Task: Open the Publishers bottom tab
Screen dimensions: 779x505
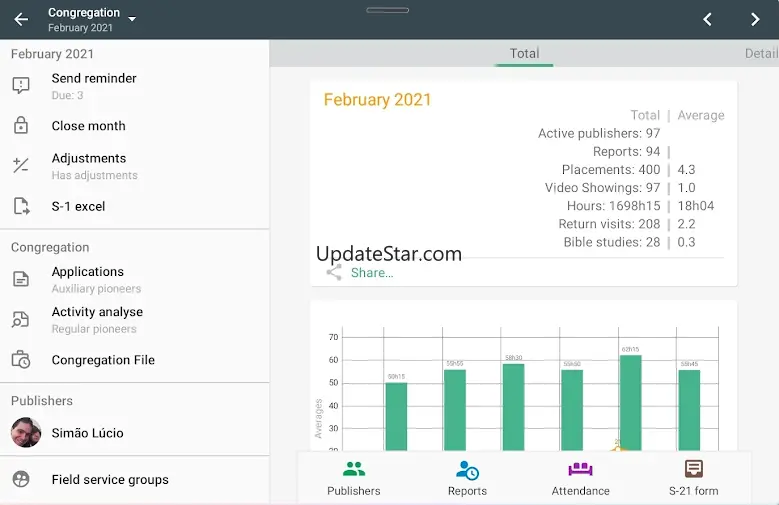Action: [x=354, y=479]
